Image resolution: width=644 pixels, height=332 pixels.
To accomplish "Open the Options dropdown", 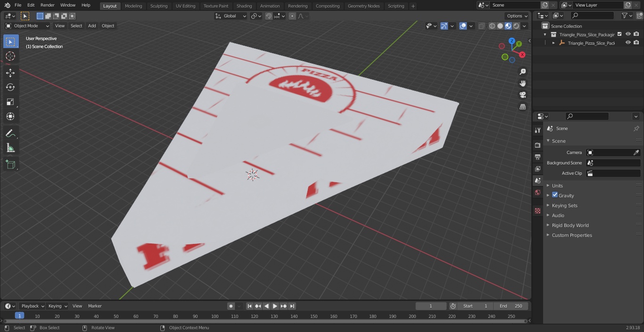I will (517, 16).
